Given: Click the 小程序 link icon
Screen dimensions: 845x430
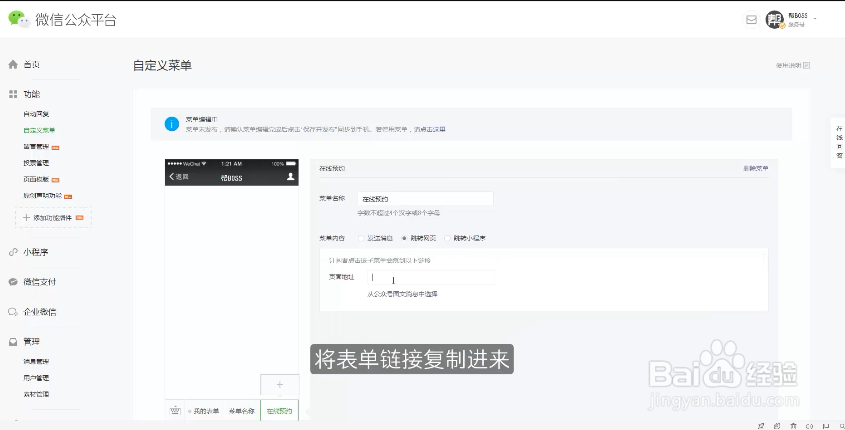Looking at the screenshot, I should [x=13, y=252].
